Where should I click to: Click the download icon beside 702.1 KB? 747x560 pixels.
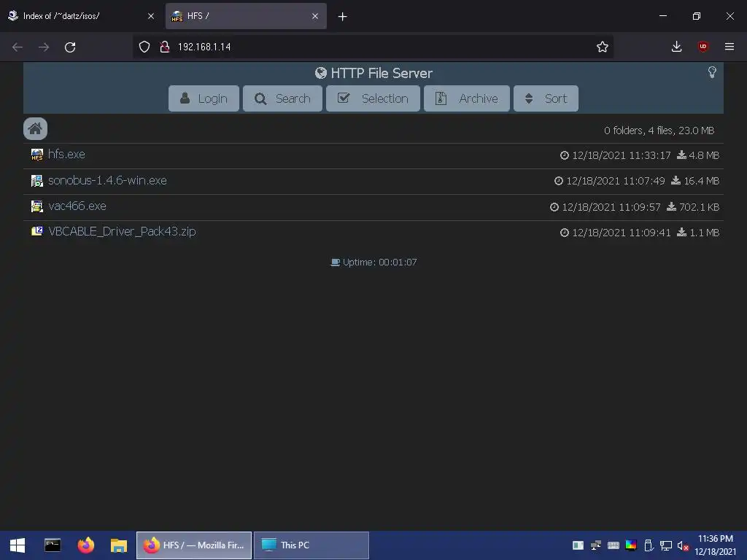tap(671, 206)
